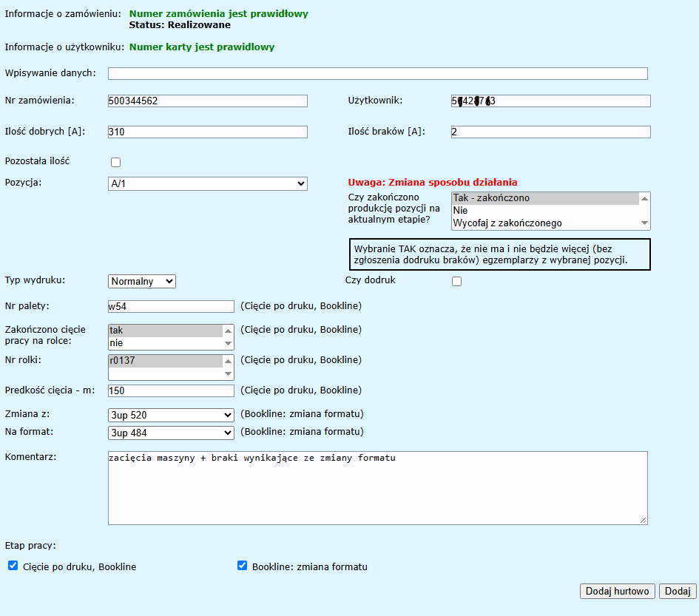Screen dimensions: 699x616
Task: Open the Zmiana z dropdown 3up 520
Action: [x=171, y=415]
